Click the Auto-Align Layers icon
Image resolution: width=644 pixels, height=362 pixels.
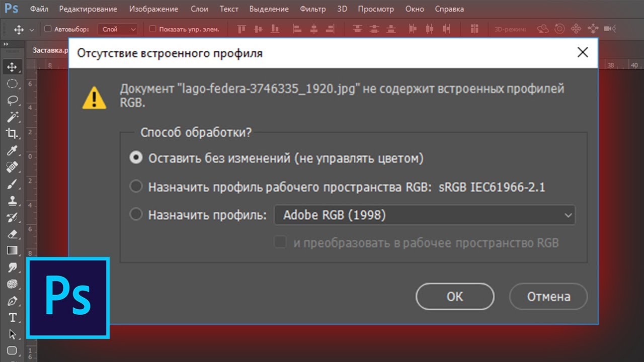(474, 29)
